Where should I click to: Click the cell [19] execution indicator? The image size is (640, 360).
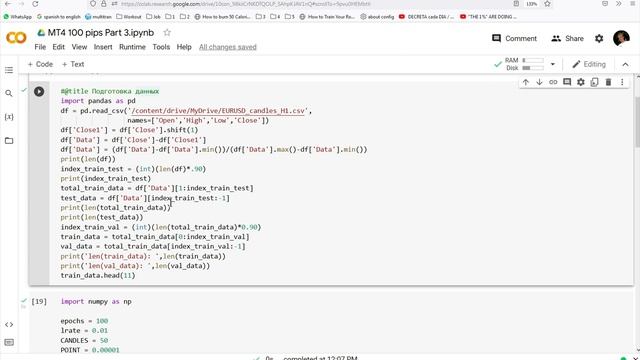pos(39,302)
